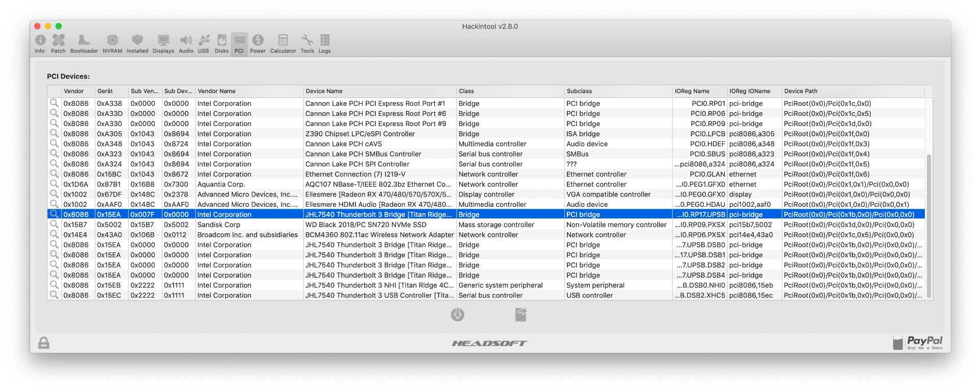Sort by the Sub Ven... column header
This screenshot has width=980, height=392.
(x=145, y=91)
